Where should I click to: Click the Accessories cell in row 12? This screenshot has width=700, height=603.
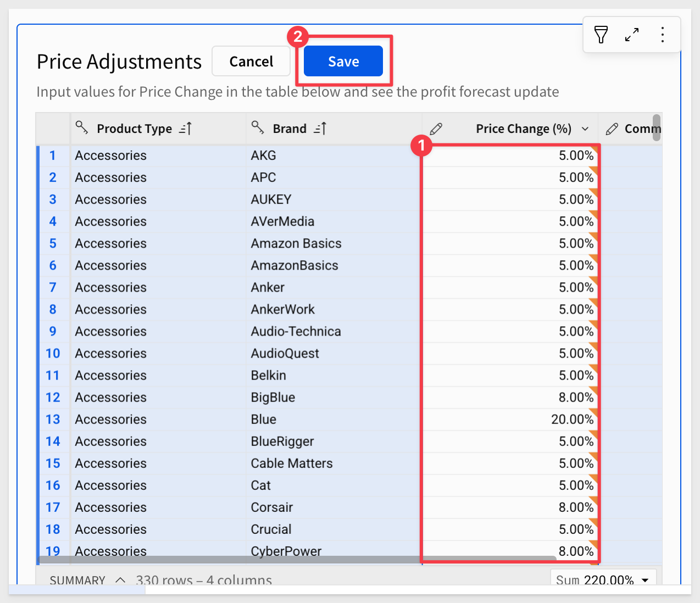tap(158, 397)
